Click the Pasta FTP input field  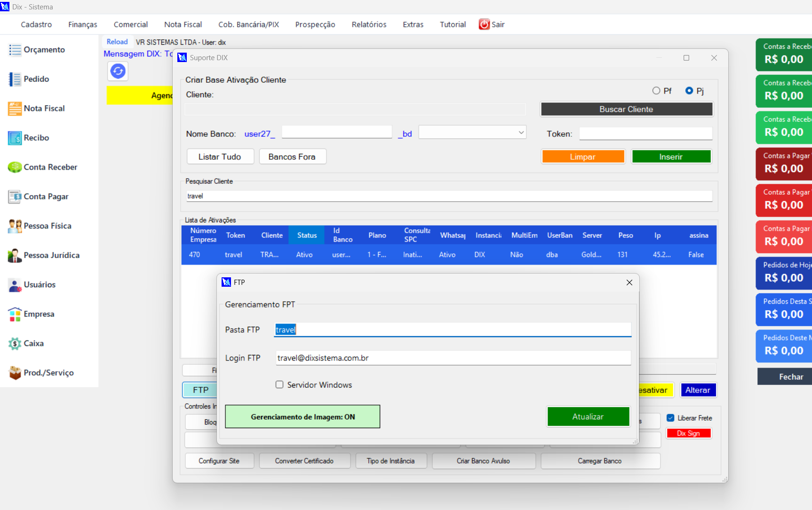tap(453, 330)
